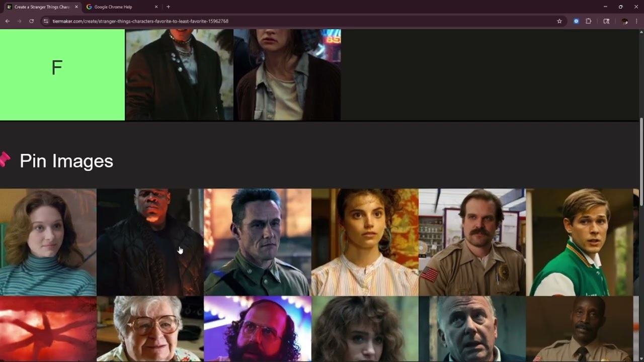Close the Google Chrome Help tab
Viewport: 644px width, 362px height.
click(156, 7)
